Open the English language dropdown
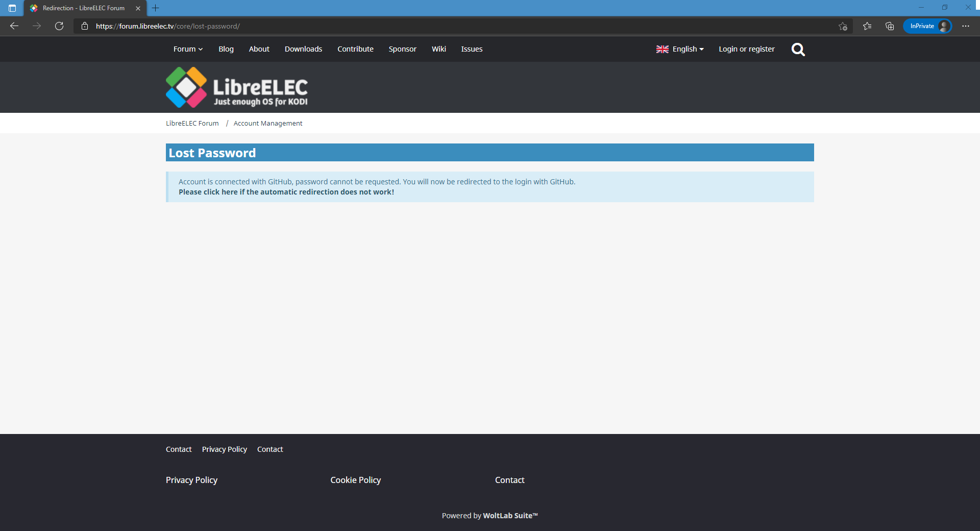The width and height of the screenshot is (980, 531). (680, 49)
